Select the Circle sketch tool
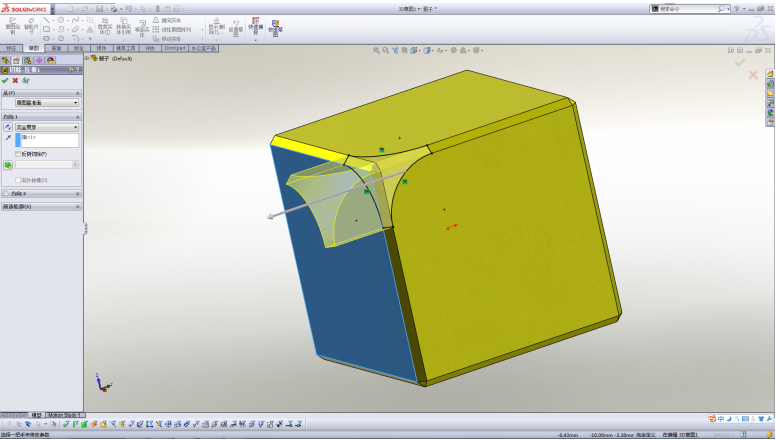 tap(61, 20)
